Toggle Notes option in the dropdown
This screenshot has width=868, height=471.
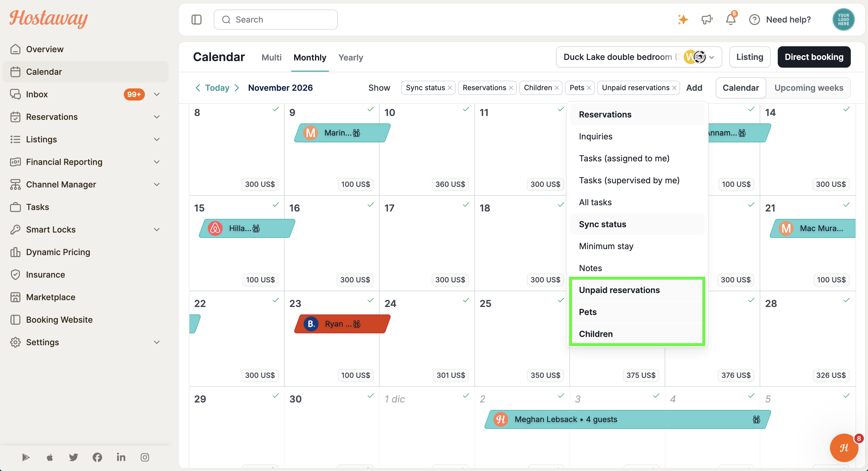[x=637, y=268]
